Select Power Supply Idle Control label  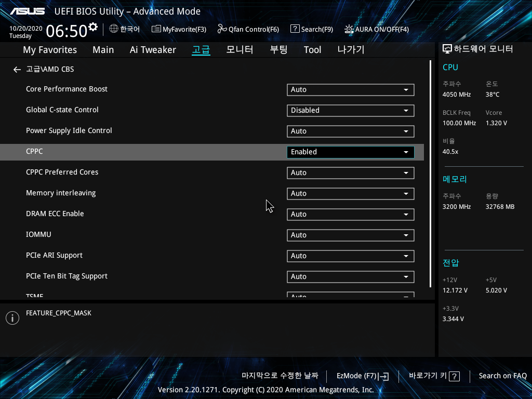[69, 130]
